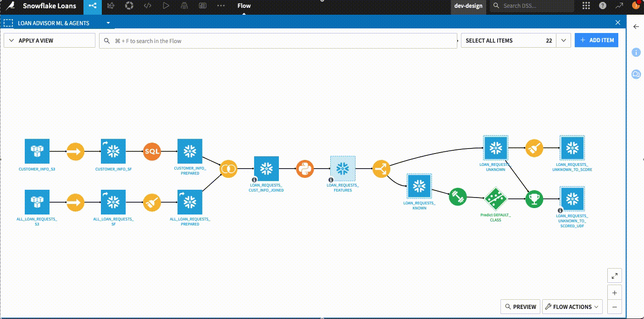Select the train recipe dumbbell node
Image resolution: width=644 pixels, height=319 pixels.
click(x=457, y=197)
